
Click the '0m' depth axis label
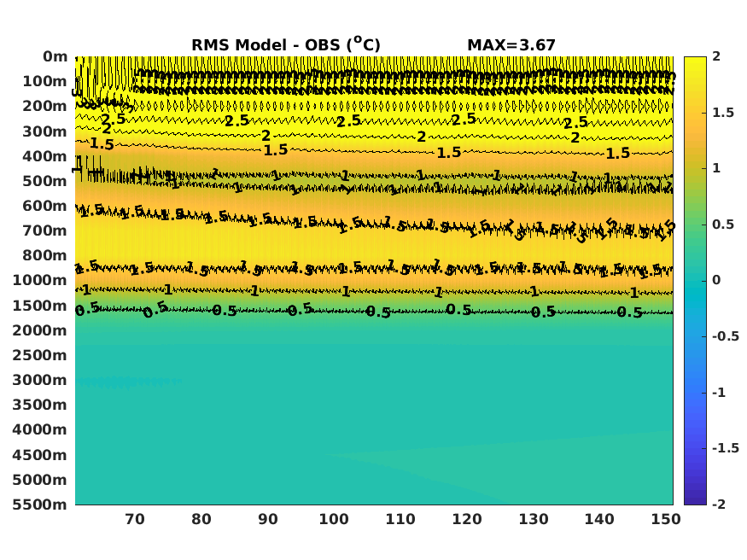(55, 56)
